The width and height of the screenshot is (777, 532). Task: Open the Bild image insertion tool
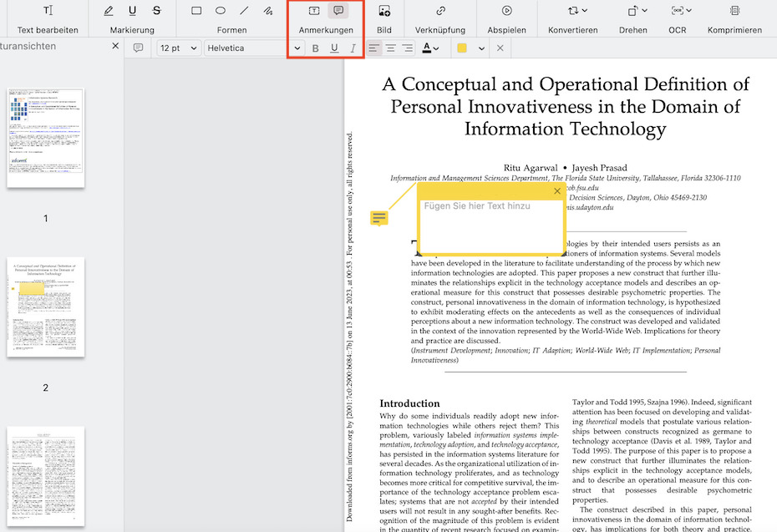(x=383, y=11)
